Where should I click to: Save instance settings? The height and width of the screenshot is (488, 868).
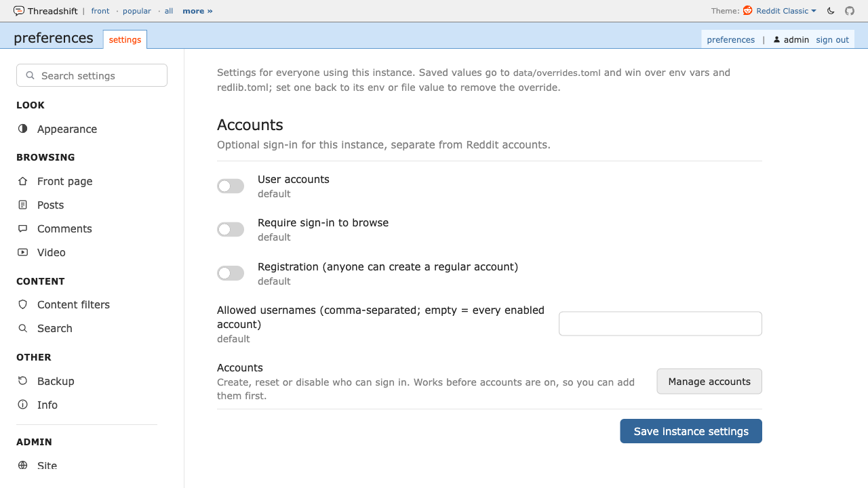691,431
